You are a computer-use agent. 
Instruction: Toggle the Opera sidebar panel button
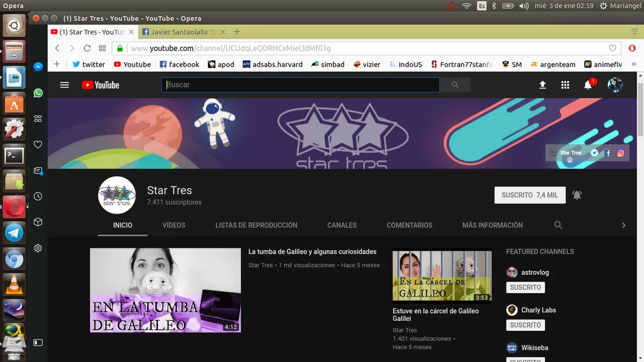tap(38, 342)
